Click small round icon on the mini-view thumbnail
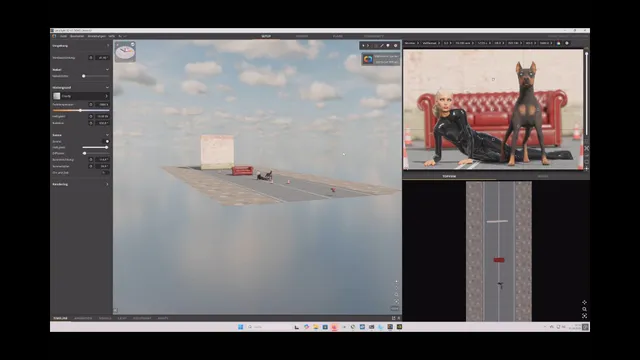Image resolution: width=640 pixels, height=360 pixels. (x=133, y=44)
